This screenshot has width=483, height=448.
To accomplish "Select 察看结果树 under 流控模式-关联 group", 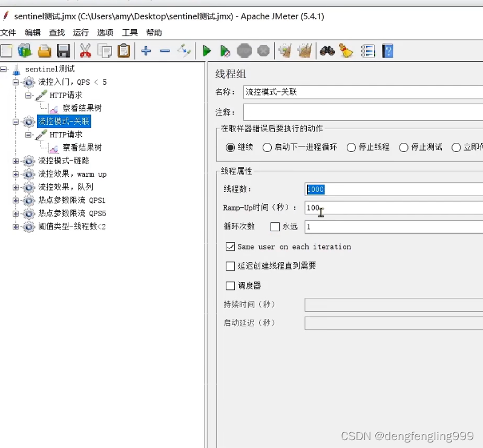I will 82,148.
